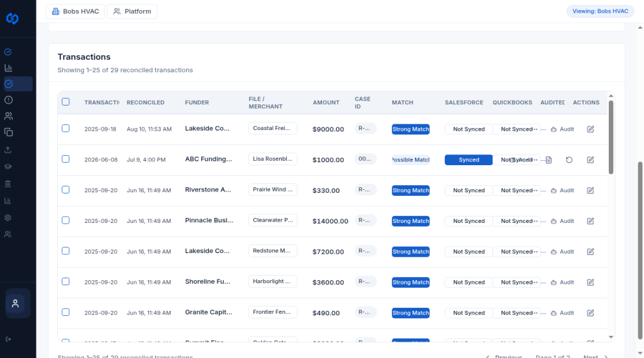Screen dimensions: 644x358
Task: Open Coastal Frei... merchant file
Action: point(273,128)
